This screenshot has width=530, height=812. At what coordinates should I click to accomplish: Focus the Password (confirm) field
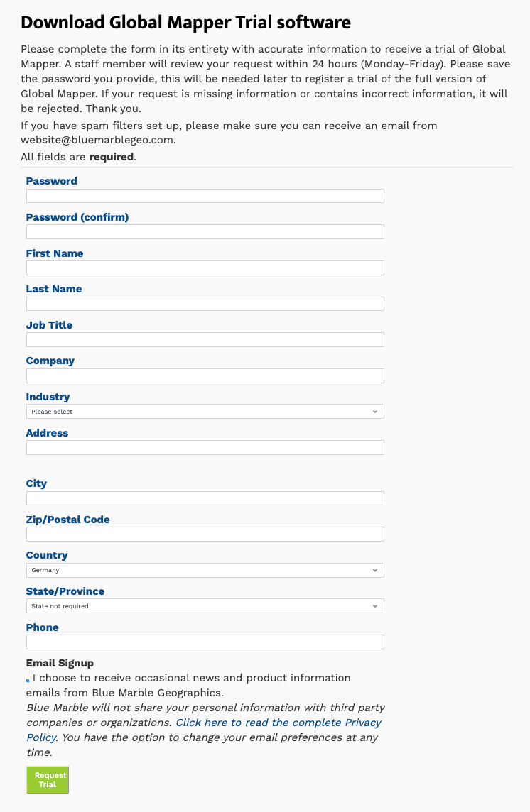pos(205,231)
